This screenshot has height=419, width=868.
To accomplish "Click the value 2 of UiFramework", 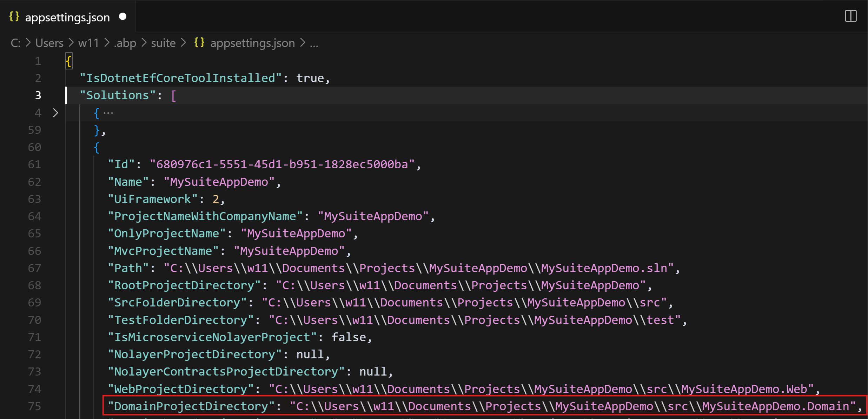I will click(x=216, y=199).
